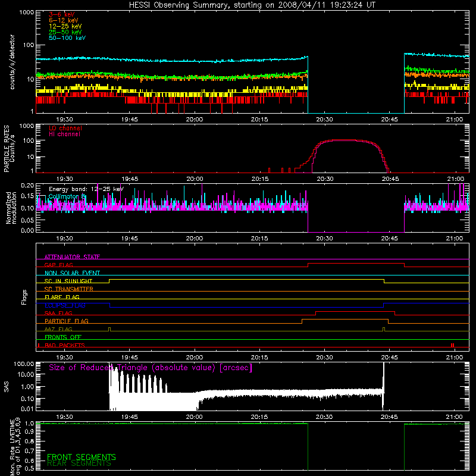Select the Collimator 8 legend label
Image resolution: width=476 pixels, height=476 pixels.
pyautogui.click(x=67, y=196)
